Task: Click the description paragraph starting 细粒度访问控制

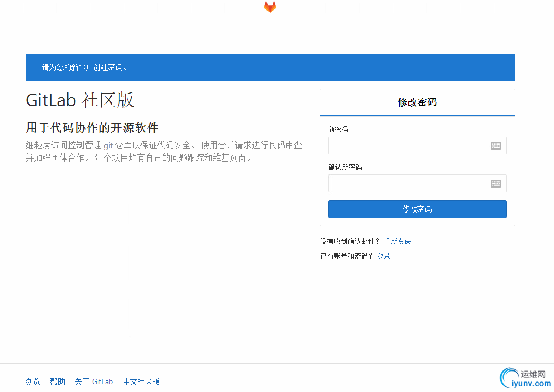Action: coord(163,151)
